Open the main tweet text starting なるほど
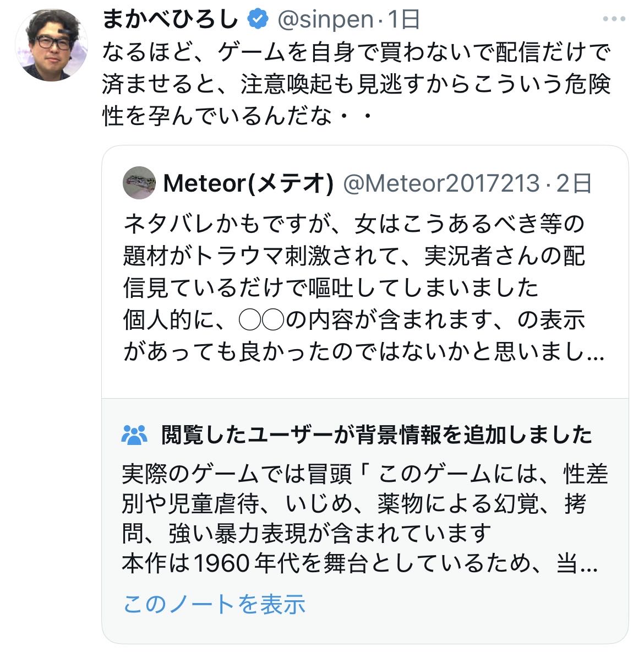The height and width of the screenshot is (657, 644). tap(357, 84)
